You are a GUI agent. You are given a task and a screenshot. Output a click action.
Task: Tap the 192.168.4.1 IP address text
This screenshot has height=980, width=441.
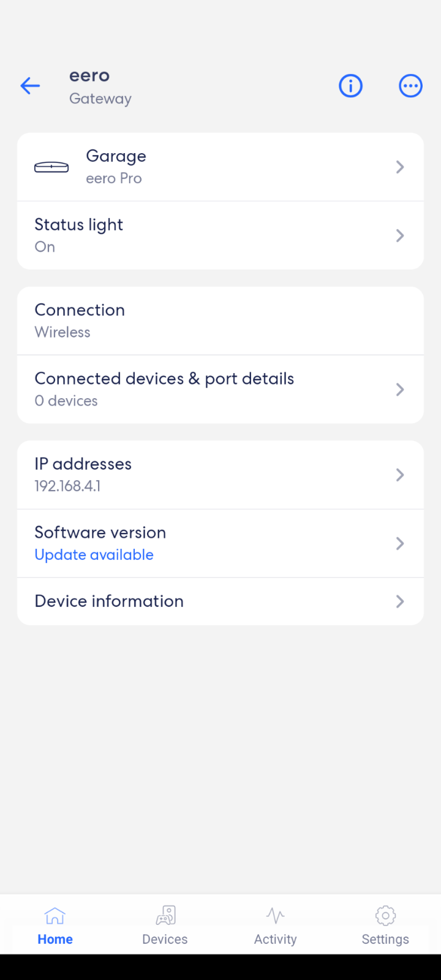(x=67, y=486)
